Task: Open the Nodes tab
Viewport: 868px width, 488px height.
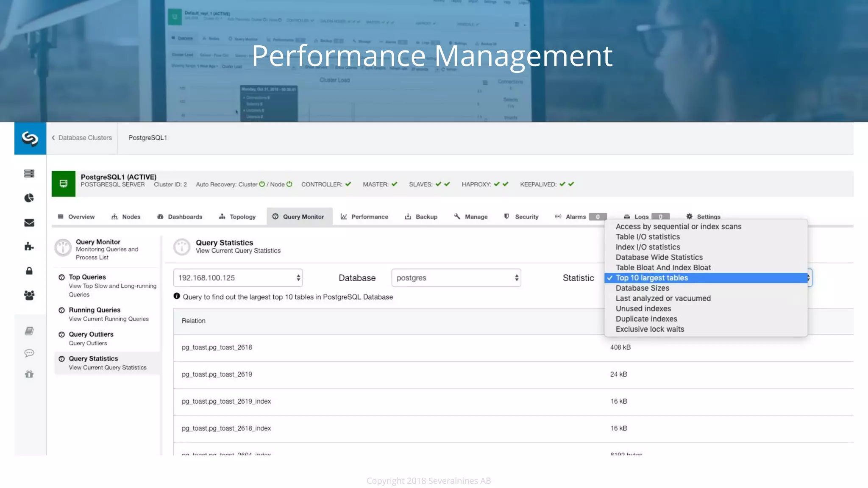Action: (126, 216)
